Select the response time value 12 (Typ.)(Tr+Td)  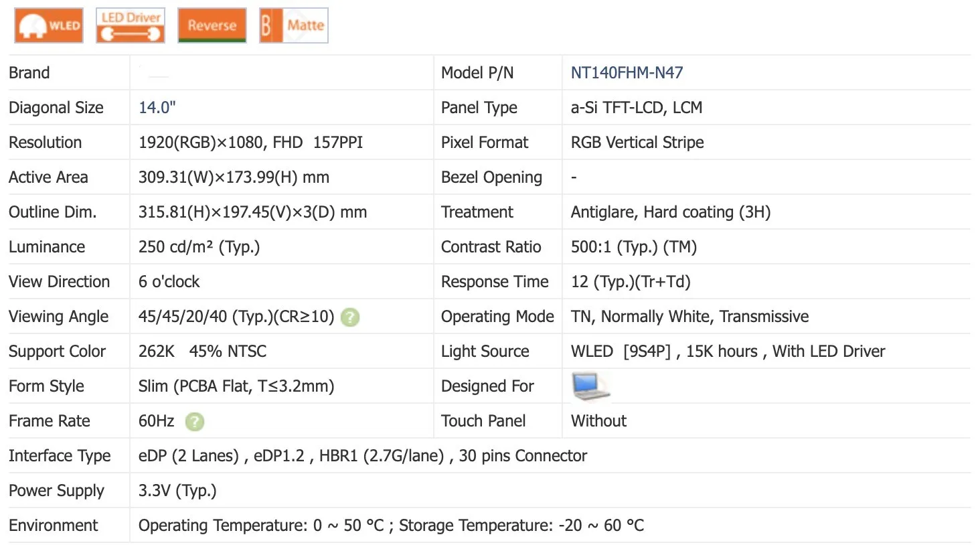[x=631, y=282]
